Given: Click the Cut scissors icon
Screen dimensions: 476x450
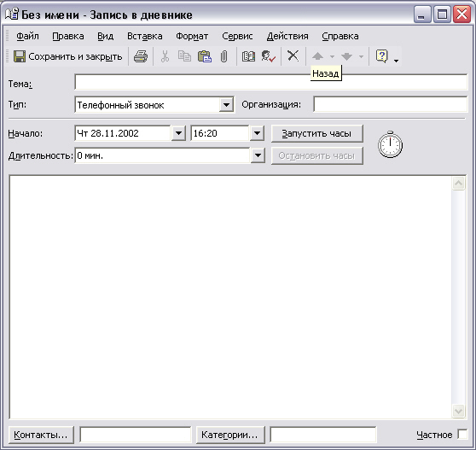Looking at the screenshot, I should 165,56.
